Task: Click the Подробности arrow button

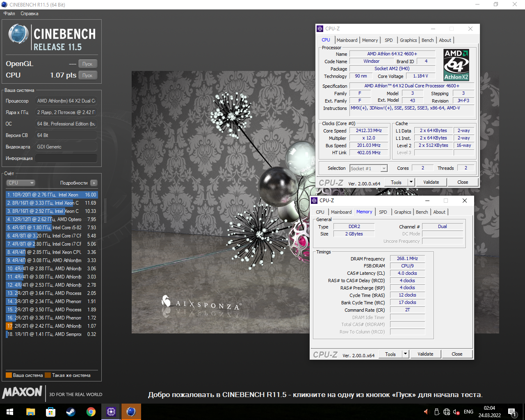Action: point(94,183)
